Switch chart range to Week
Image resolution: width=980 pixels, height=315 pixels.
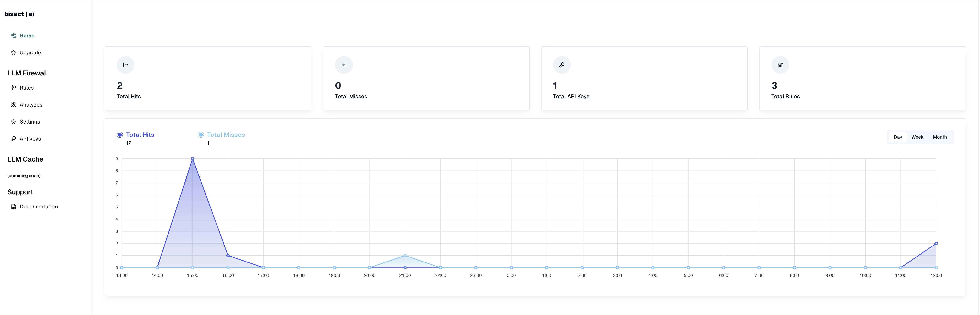[x=917, y=137]
